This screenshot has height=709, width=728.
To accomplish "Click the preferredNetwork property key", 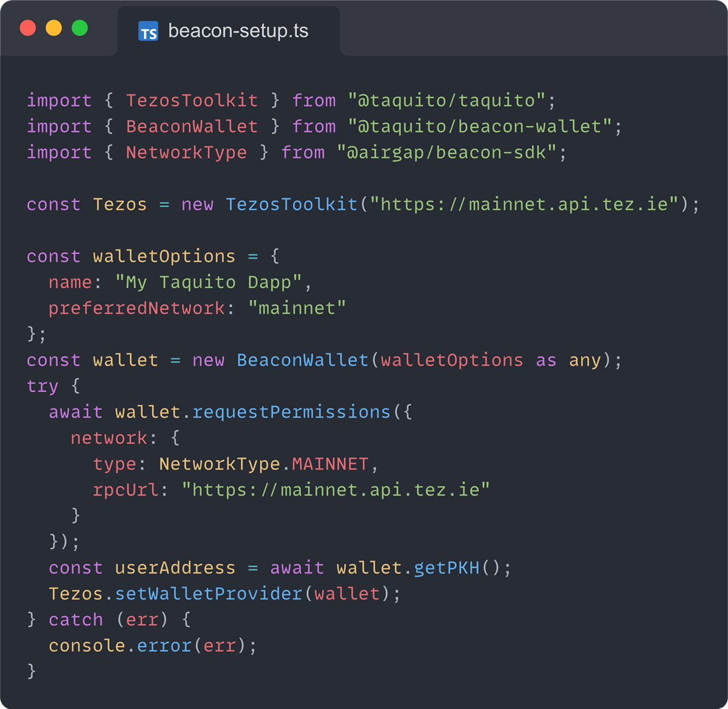I will 136,308.
